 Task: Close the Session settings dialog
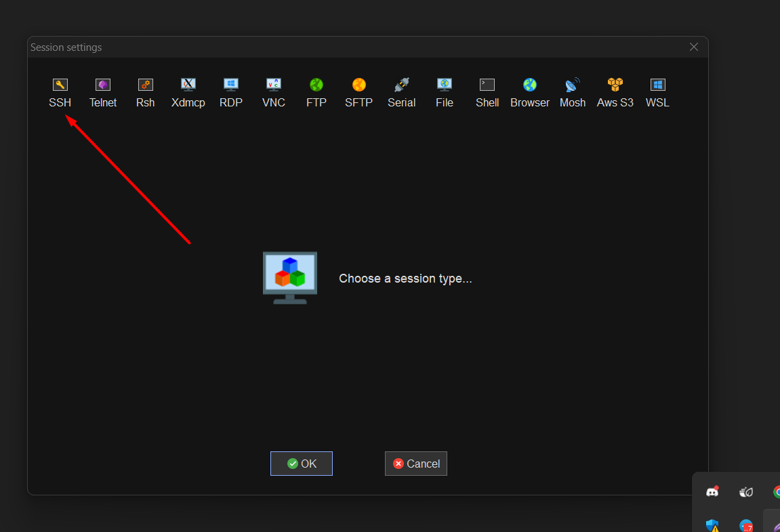tap(694, 47)
